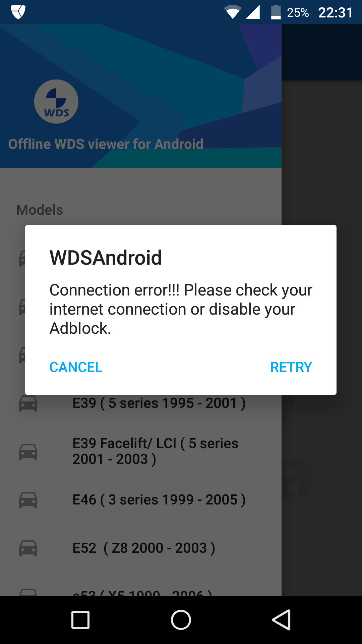This screenshot has height=644, width=362.
Task: Tap the shield icon in status bar
Action: click(x=18, y=12)
